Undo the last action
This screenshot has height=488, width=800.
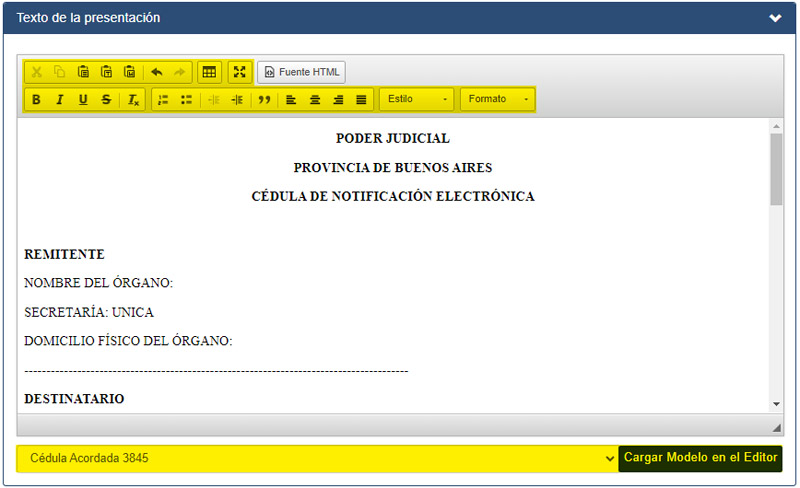157,72
